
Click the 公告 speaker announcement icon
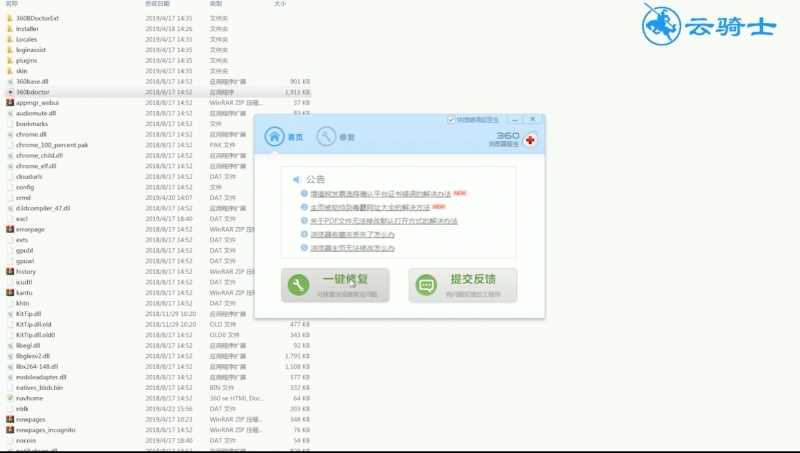[296, 179]
